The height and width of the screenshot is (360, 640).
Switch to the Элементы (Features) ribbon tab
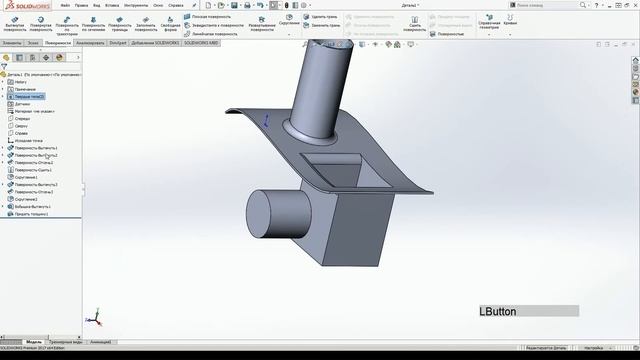pyautogui.click(x=12, y=43)
